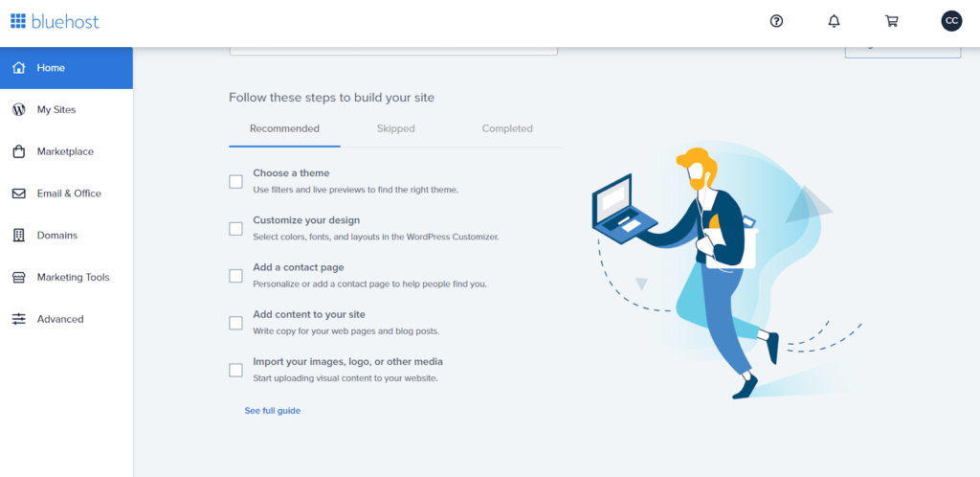980x477 pixels.
Task: Open the CC account avatar
Action: tap(951, 21)
